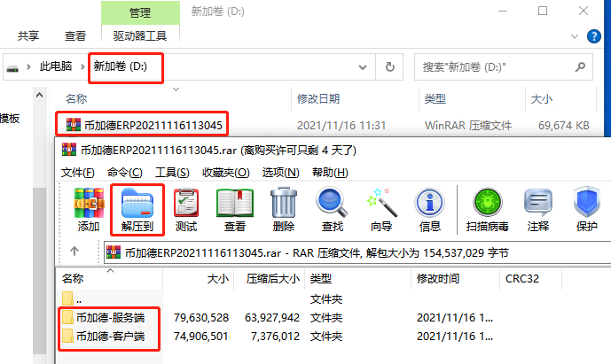Click the WinRAR 添加 (Add) toolbar icon
Image resolution: width=611 pixels, height=364 pixels.
[x=89, y=210]
